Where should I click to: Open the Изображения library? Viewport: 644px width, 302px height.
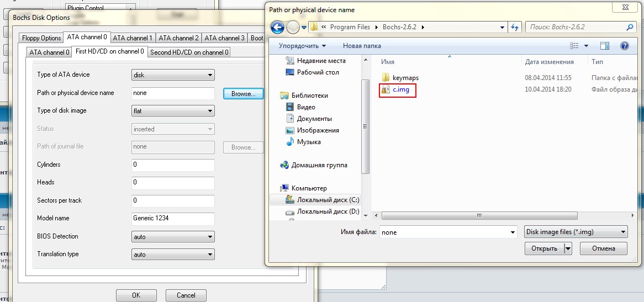coord(318,130)
